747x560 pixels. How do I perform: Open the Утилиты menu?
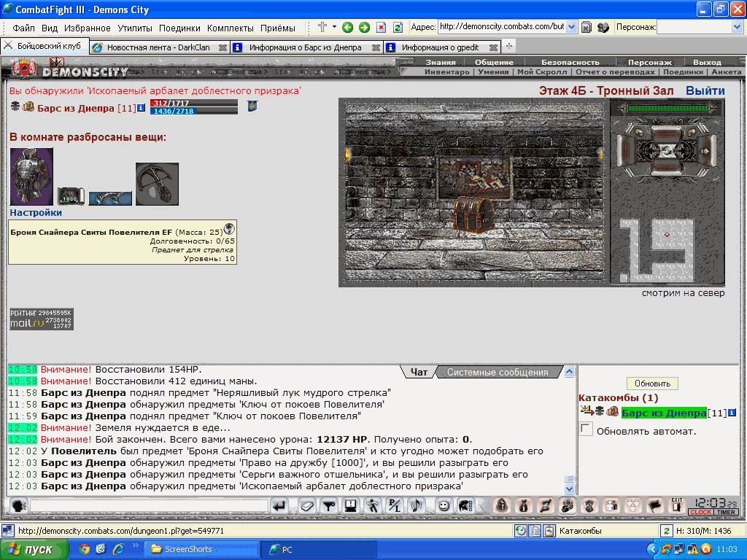pyautogui.click(x=135, y=28)
